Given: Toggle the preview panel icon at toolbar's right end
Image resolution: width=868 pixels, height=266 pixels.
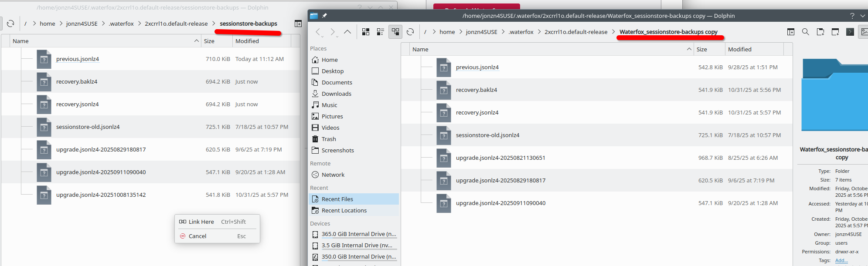Looking at the screenshot, I should click(x=864, y=32).
